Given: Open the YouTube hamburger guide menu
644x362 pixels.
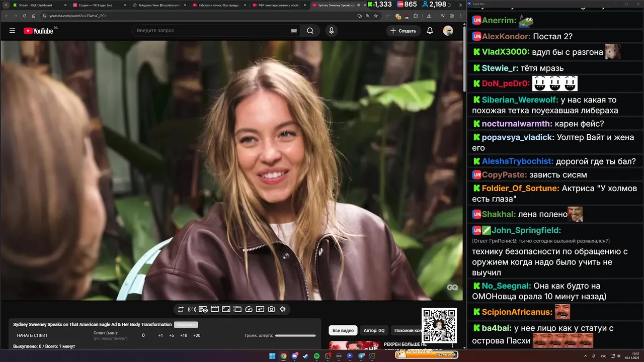Looking at the screenshot, I should coord(12,31).
